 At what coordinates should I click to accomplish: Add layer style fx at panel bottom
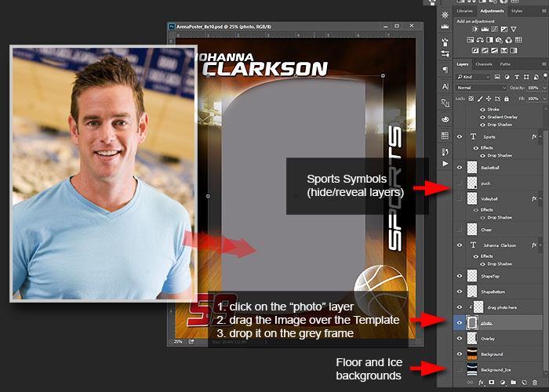tap(481, 383)
